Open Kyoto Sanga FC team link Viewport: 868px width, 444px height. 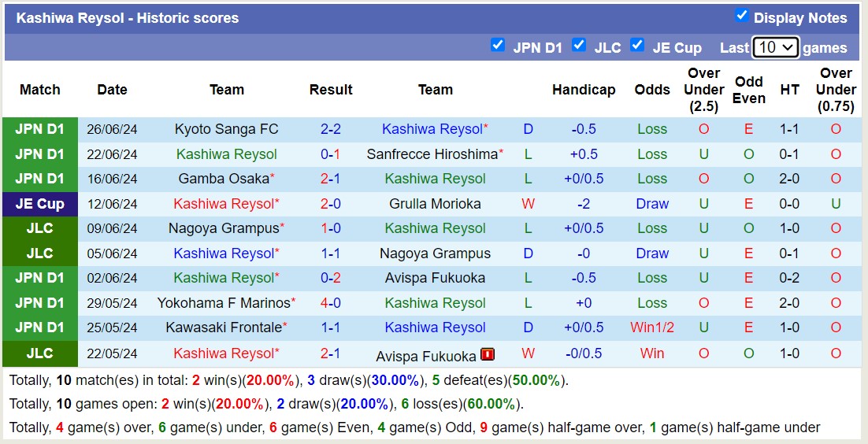coord(226,129)
